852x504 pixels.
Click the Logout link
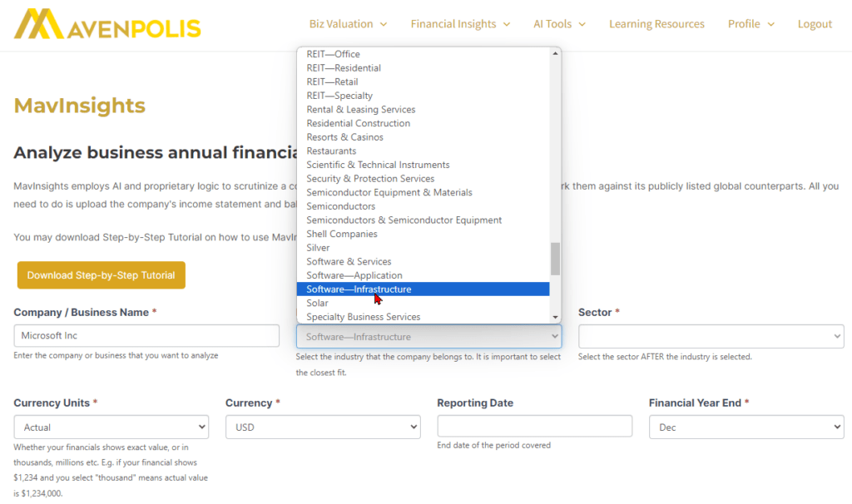pyautogui.click(x=815, y=24)
